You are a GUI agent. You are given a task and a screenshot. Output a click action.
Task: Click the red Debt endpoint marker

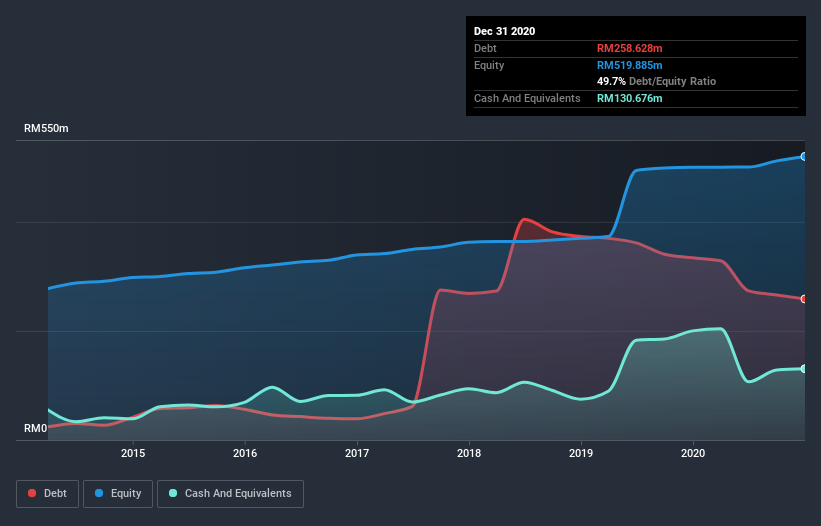click(x=804, y=299)
